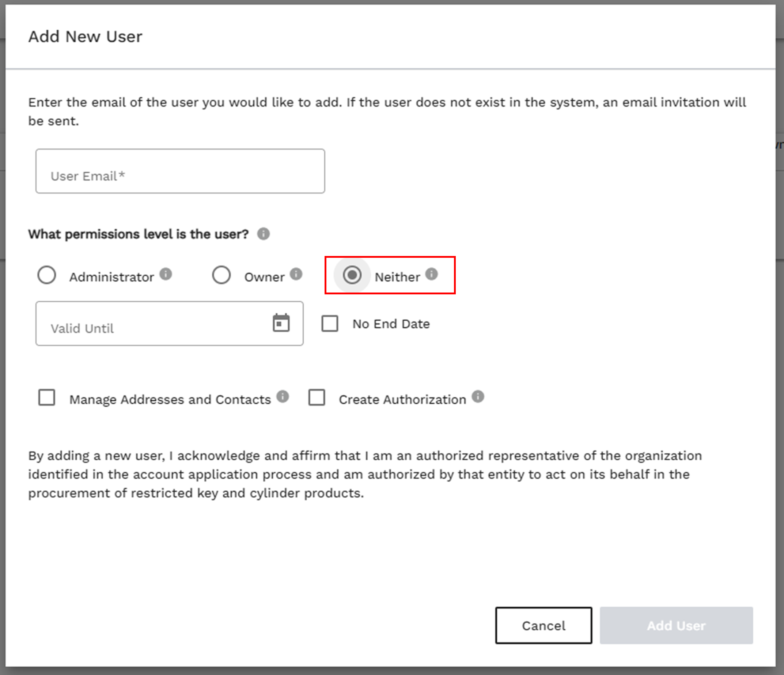
Task: Select the Owner radio button
Action: pos(221,275)
